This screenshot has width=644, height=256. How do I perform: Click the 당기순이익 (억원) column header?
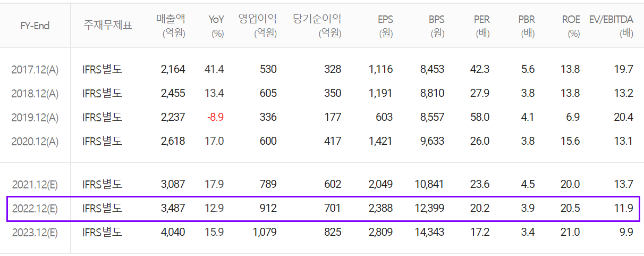coord(317,26)
